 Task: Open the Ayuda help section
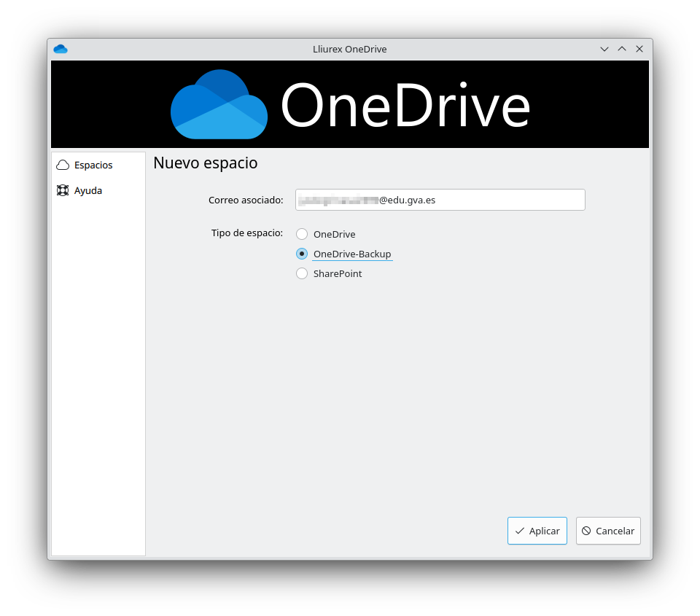click(88, 190)
